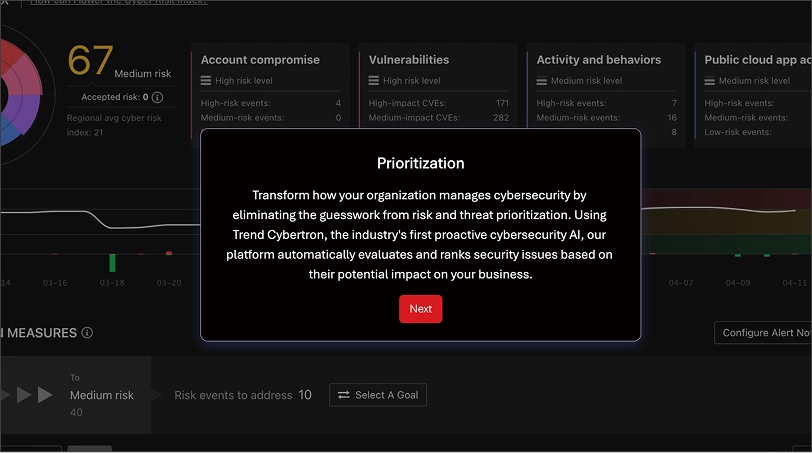Click the Medium risk 40 goal step
Image resolution: width=812 pixels, height=453 pixels.
pyautogui.click(x=102, y=395)
